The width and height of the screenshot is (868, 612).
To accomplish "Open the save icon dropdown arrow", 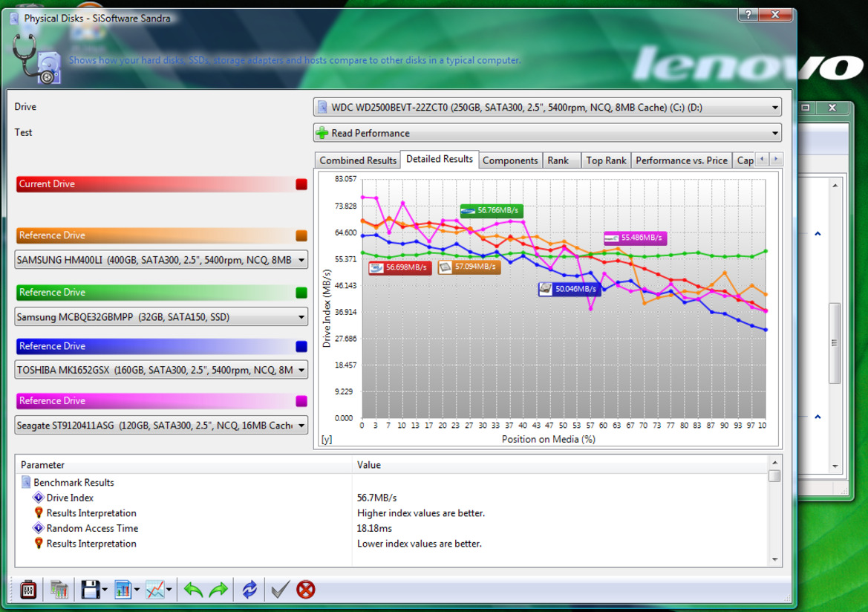I will [x=105, y=590].
